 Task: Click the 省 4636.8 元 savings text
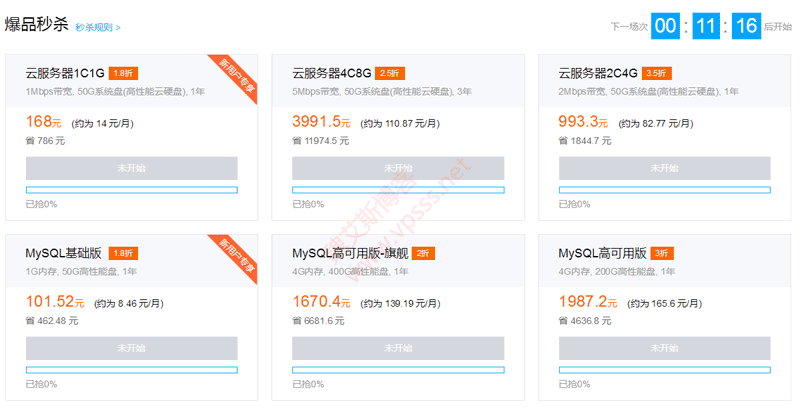point(585,321)
